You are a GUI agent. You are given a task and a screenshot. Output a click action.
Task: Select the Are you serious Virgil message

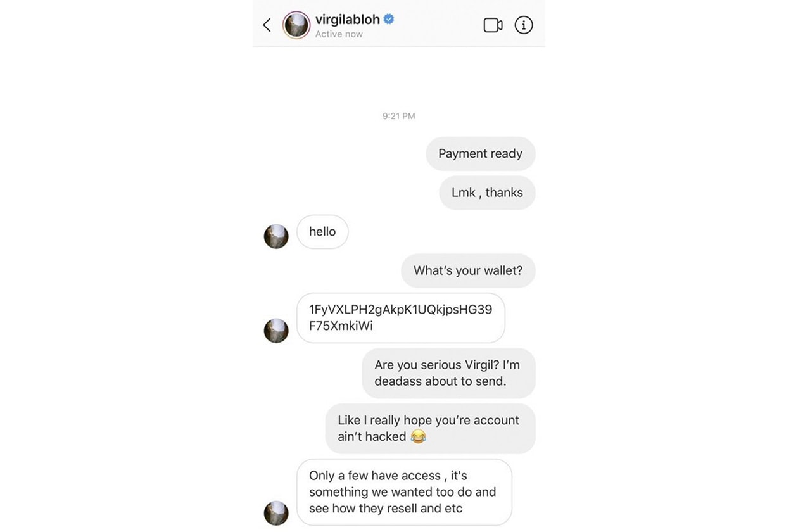tap(448, 373)
